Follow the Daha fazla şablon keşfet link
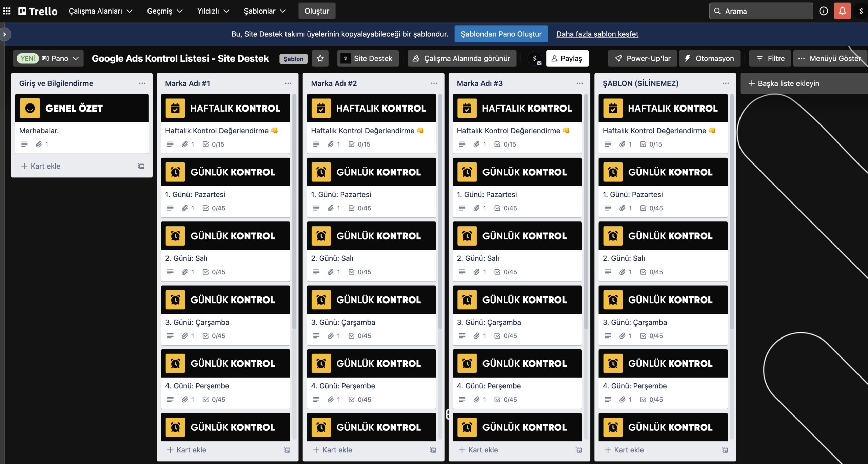868x464 pixels. (x=597, y=34)
